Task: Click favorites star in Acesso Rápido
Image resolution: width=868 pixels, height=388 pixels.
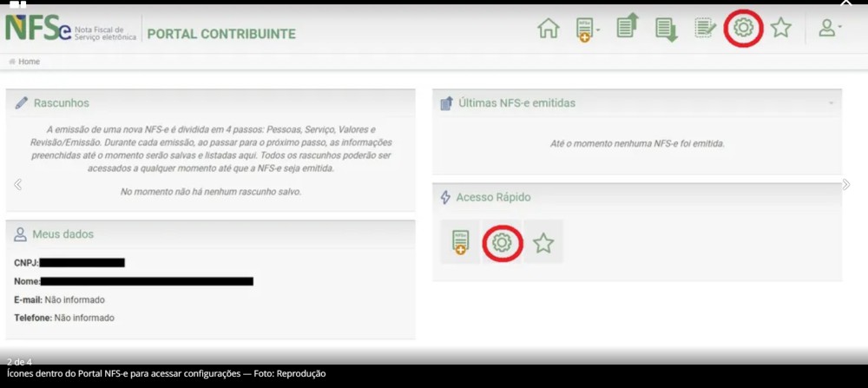Action: [x=543, y=242]
